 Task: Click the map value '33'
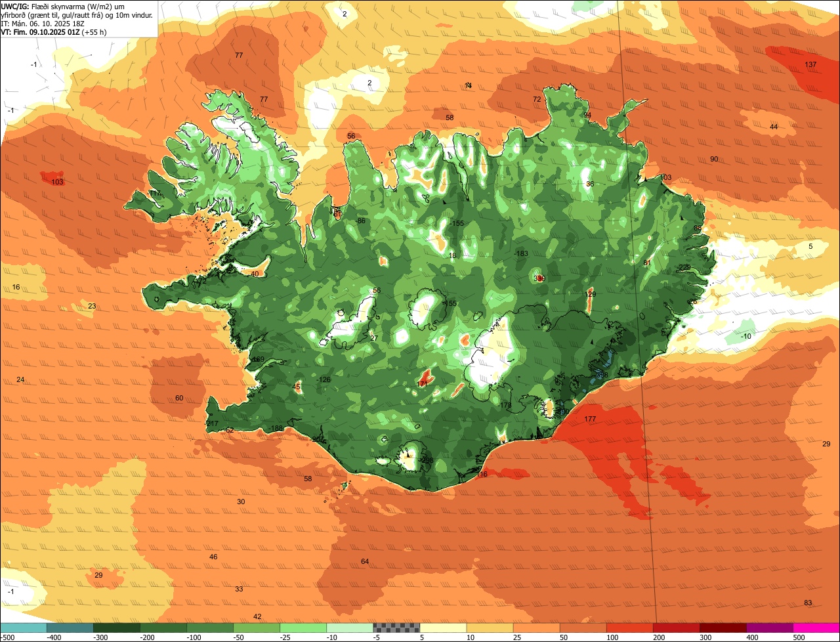[x=239, y=589]
